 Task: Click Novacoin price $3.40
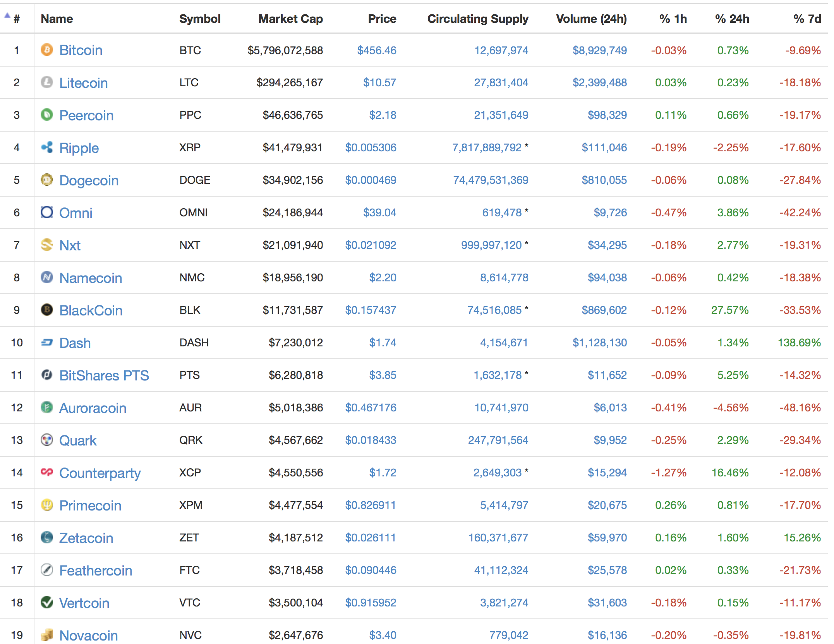tap(383, 635)
